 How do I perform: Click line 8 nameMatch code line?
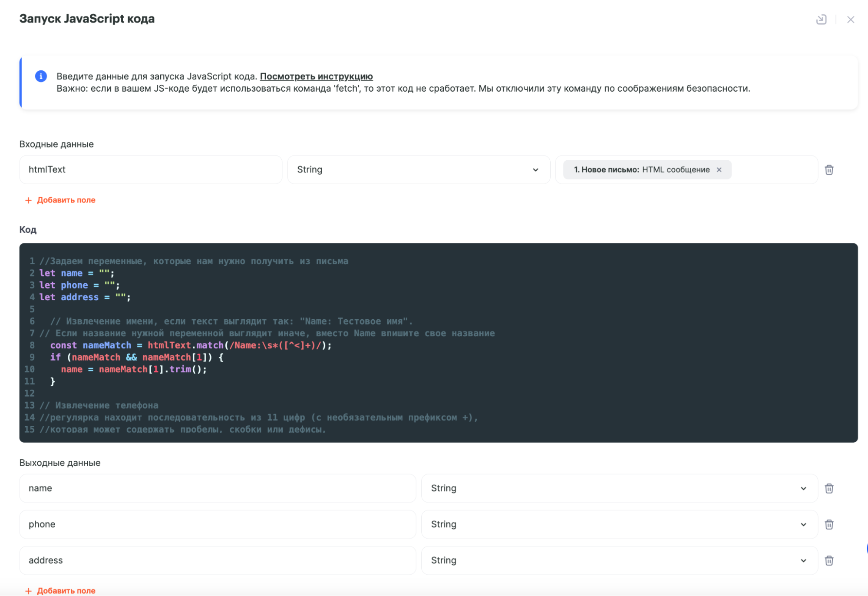click(191, 345)
